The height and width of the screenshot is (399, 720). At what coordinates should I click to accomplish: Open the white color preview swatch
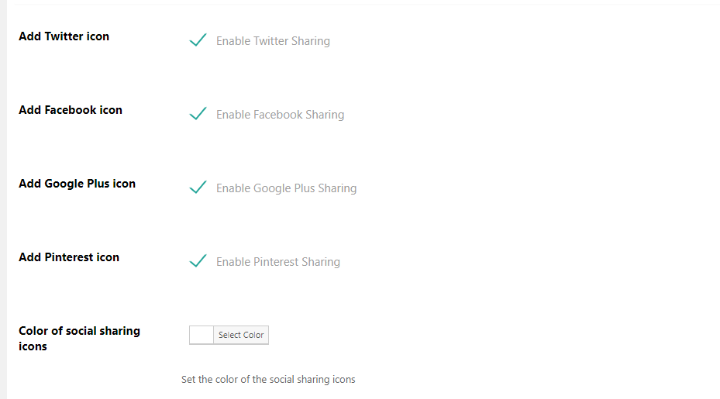point(201,335)
